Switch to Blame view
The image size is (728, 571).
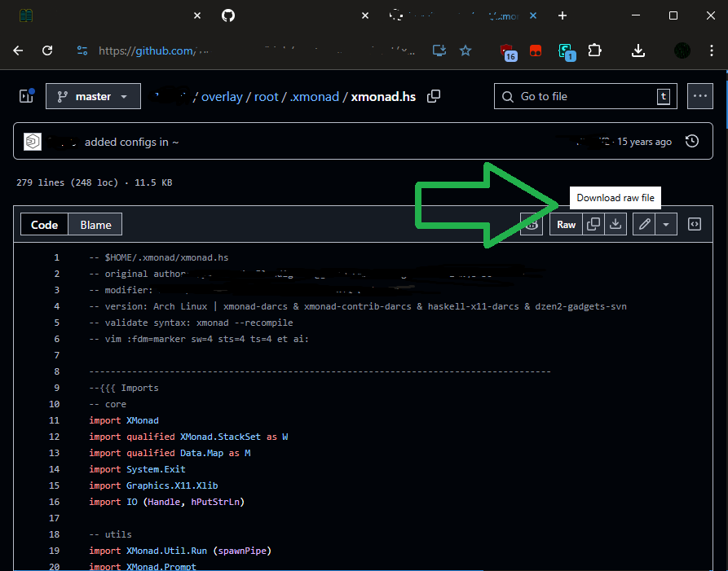(x=95, y=225)
